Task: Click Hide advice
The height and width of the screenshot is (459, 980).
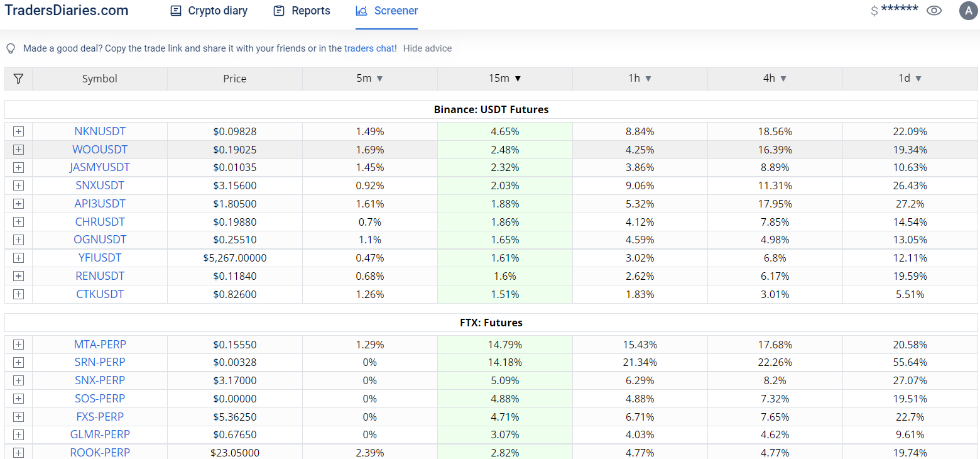Action: (427, 48)
